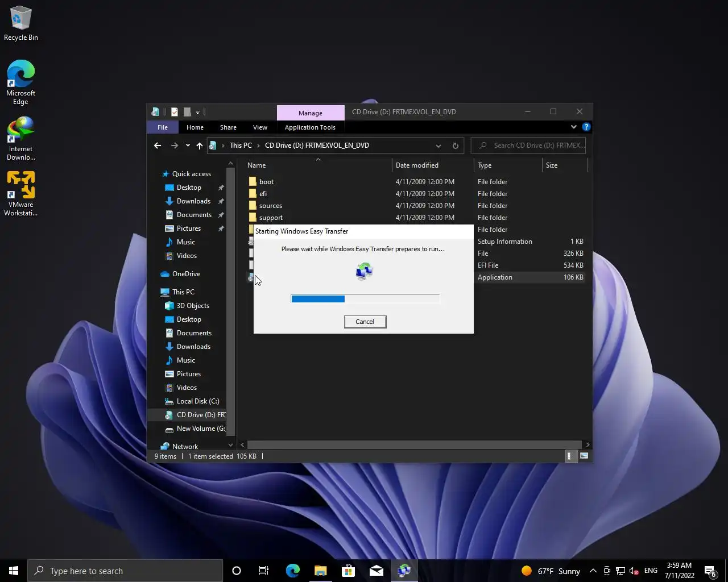This screenshot has height=582, width=728.
Task: Open the Windows Start menu
Action: (14, 571)
